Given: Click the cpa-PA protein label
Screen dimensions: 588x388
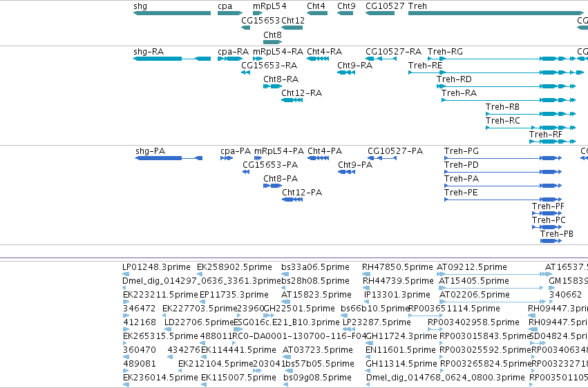Looking at the screenshot, I should click(236, 151).
